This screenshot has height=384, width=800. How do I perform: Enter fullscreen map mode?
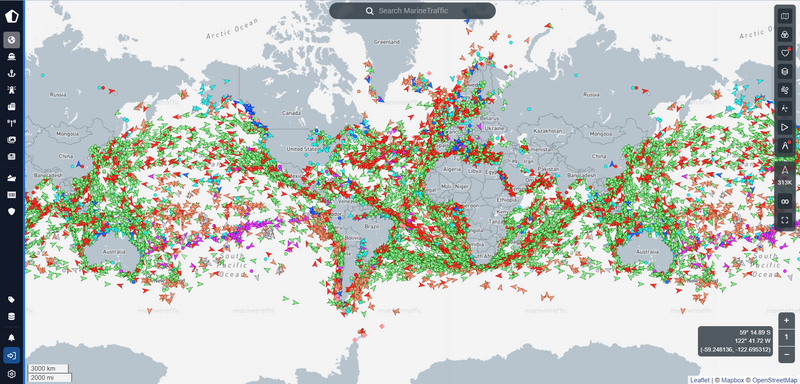(785, 220)
